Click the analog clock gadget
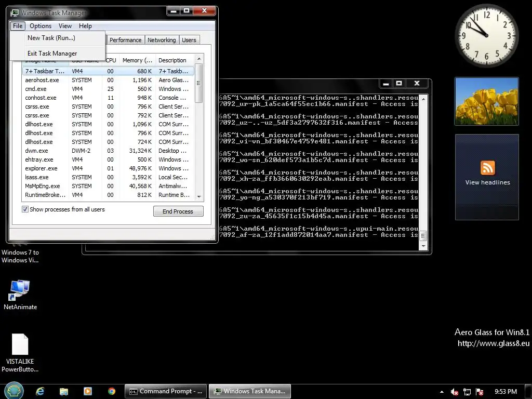Viewport: 532px width, 399px height. tap(486, 35)
